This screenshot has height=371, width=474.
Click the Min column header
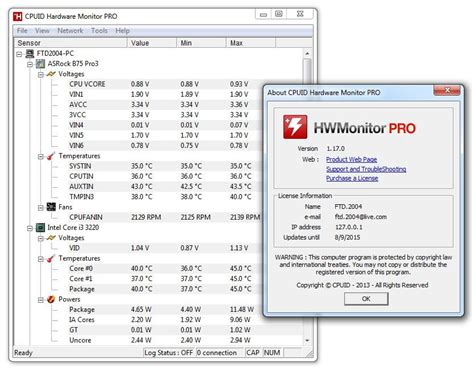coord(201,43)
